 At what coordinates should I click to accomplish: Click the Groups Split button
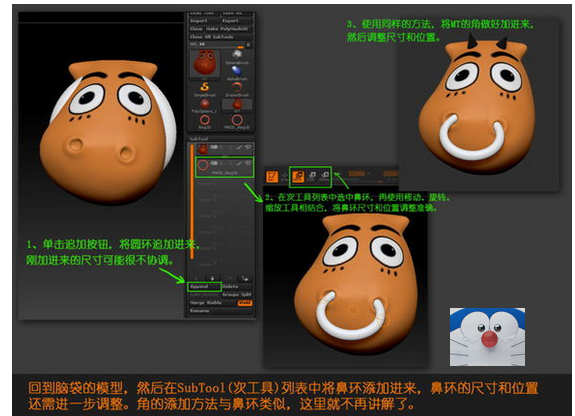point(237,295)
